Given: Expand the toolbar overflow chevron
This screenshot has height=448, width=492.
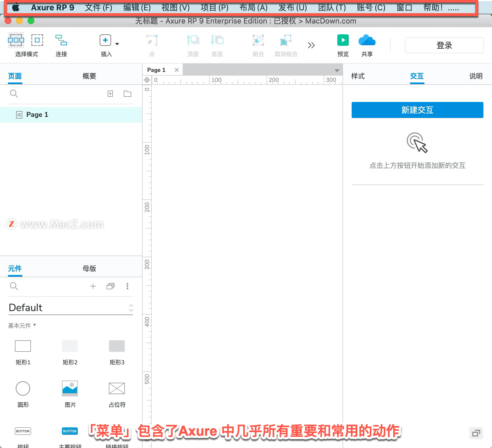Looking at the screenshot, I should [x=311, y=45].
